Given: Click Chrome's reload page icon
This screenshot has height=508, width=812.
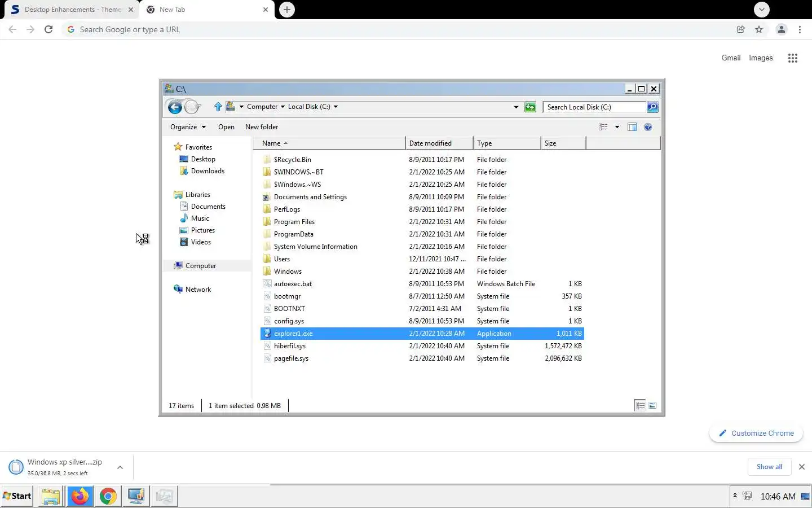Looking at the screenshot, I should pos(48,29).
